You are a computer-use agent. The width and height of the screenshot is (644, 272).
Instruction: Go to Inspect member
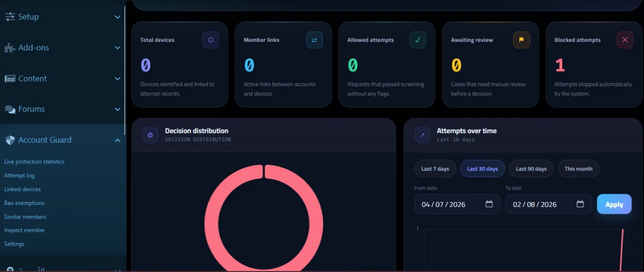point(25,230)
